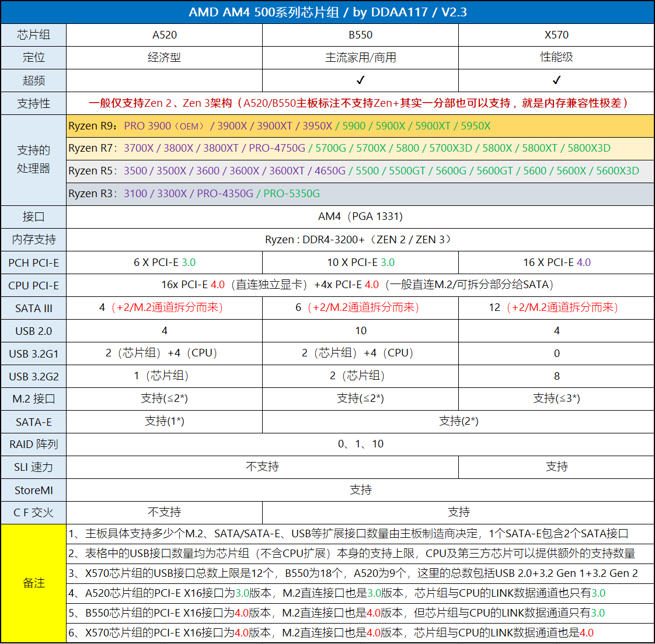Select the B550 chipset column header
The width and height of the screenshot is (655, 644).
pos(360,35)
